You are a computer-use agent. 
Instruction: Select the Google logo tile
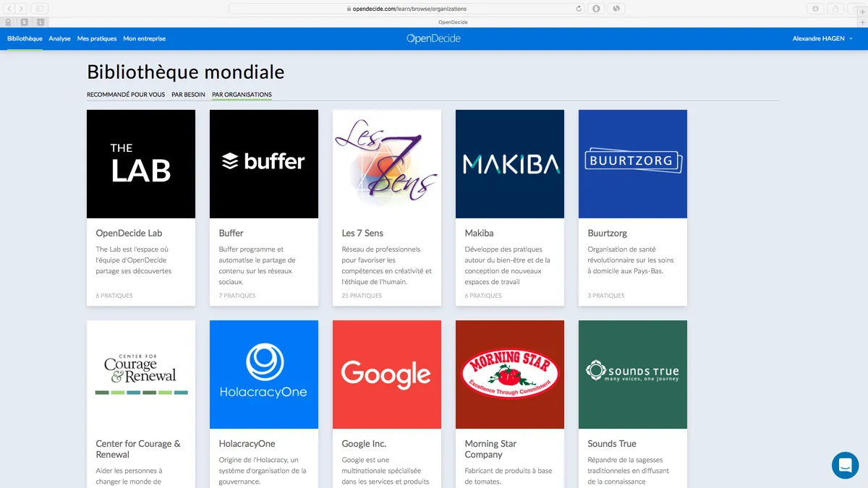point(387,374)
